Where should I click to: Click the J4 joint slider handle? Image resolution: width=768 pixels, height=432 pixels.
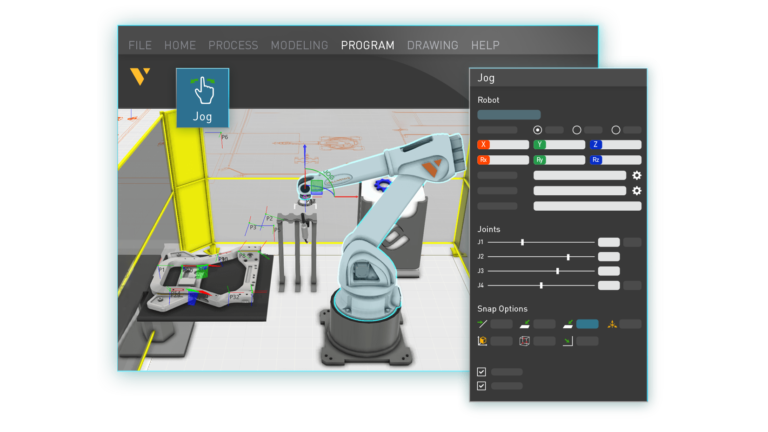541,285
